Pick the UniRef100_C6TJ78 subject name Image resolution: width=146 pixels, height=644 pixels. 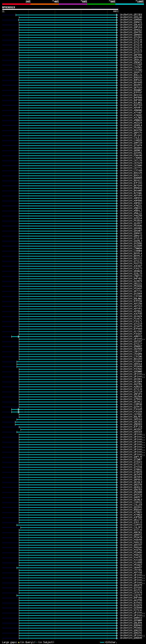[x=131, y=161]
